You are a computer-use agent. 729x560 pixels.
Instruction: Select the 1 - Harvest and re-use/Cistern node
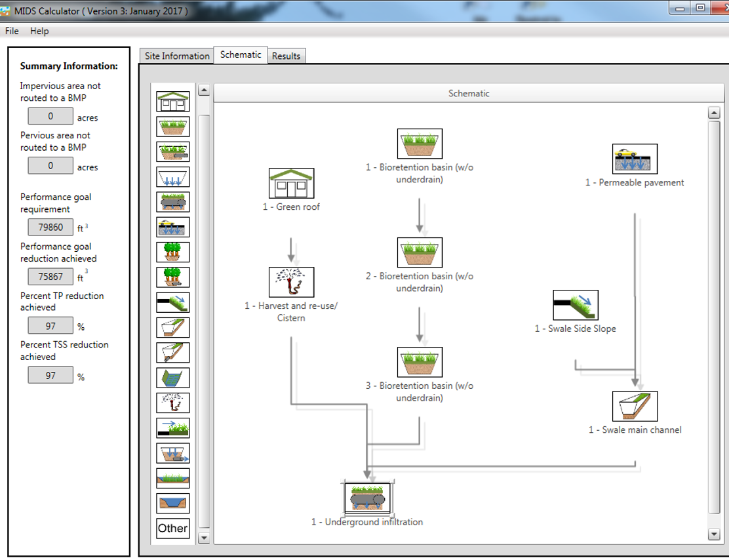tap(292, 282)
